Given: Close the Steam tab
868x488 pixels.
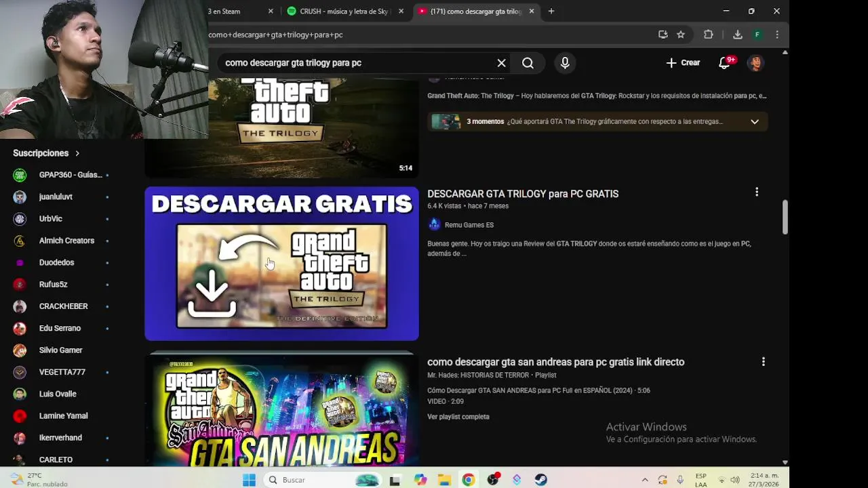Looking at the screenshot, I should (x=271, y=12).
